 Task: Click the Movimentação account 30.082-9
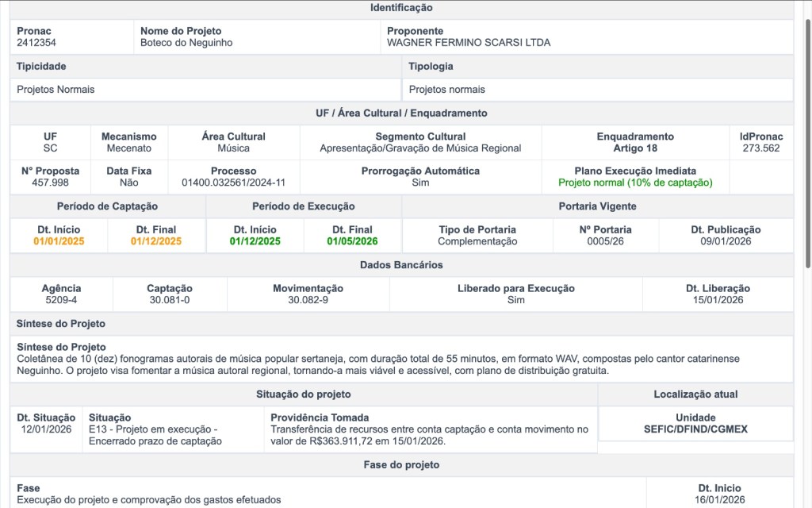308,300
